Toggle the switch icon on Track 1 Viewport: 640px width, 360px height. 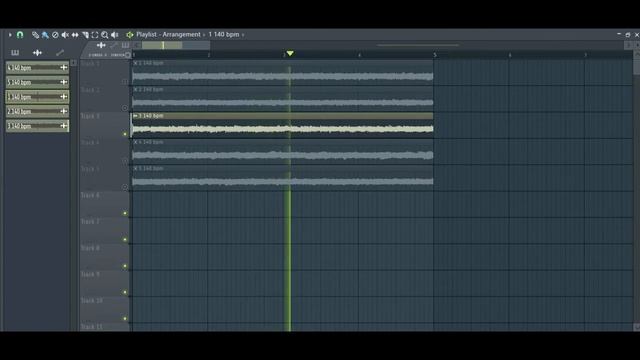click(125, 82)
